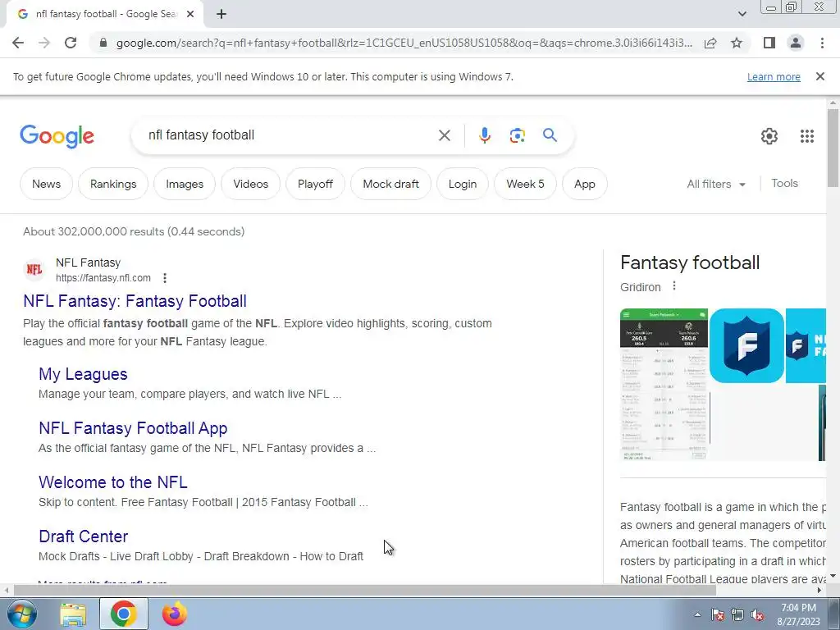840x630 pixels.
Task: Click the blue NFL Fantasy shield thumbnail
Action: click(x=746, y=345)
